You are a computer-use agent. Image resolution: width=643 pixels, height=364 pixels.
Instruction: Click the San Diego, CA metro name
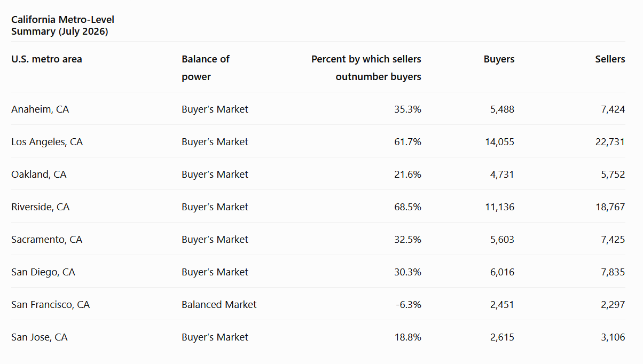(43, 272)
